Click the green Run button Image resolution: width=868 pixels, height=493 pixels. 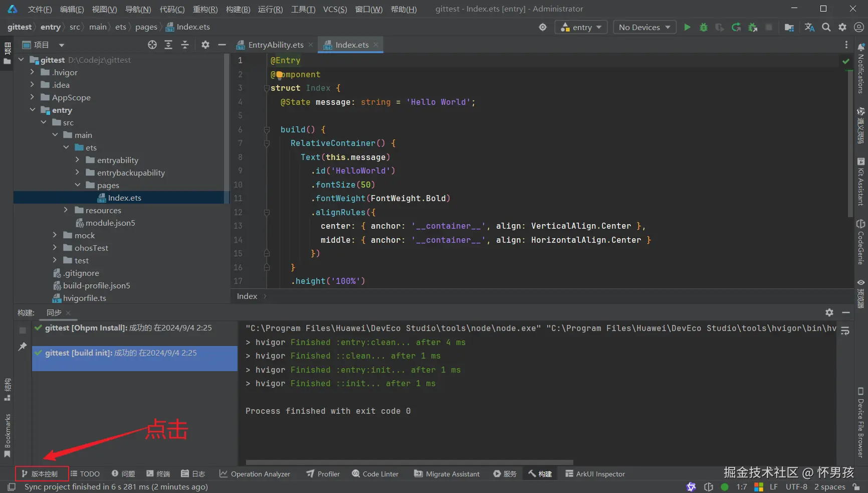pyautogui.click(x=687, y=28)
